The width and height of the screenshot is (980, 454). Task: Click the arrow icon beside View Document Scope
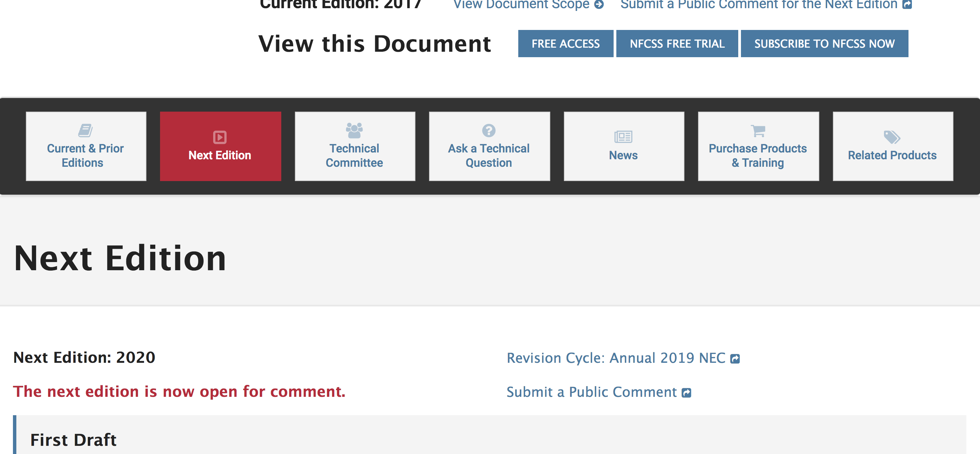click(599, 4)
